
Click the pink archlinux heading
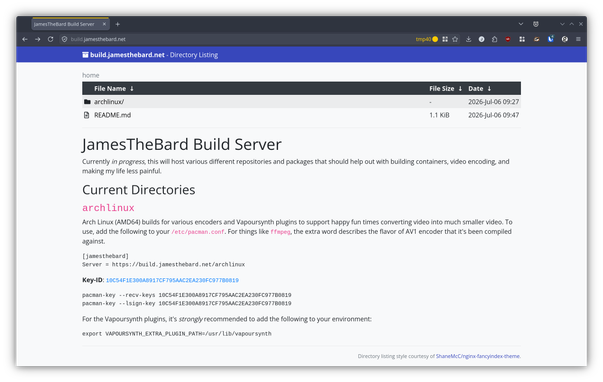pos(108,208)
